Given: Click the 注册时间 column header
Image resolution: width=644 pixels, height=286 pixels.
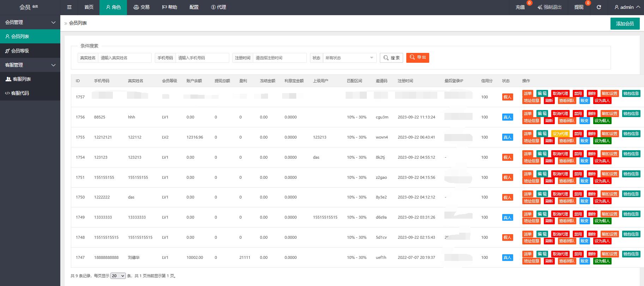Looking at the screenshot, I should (x=406, y=81).
